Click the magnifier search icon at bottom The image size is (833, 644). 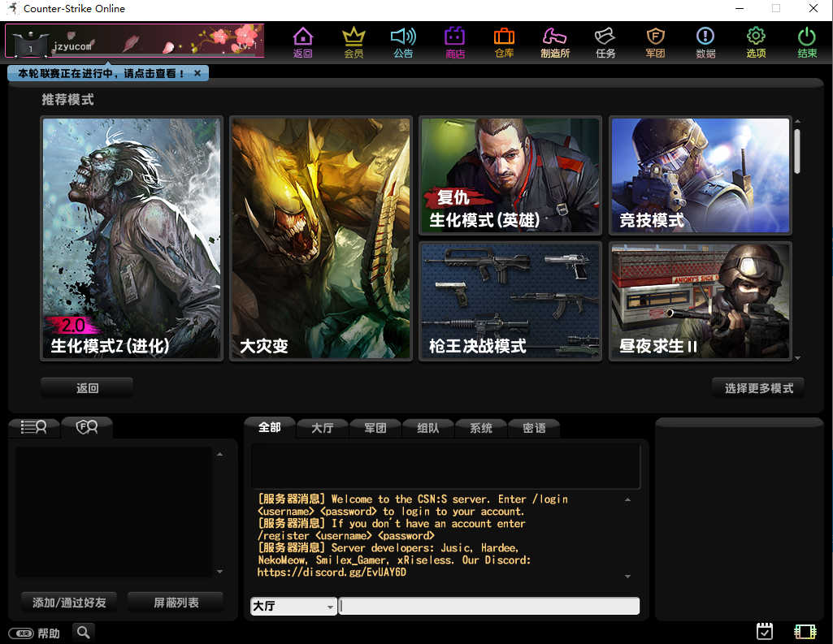(83, 632)
